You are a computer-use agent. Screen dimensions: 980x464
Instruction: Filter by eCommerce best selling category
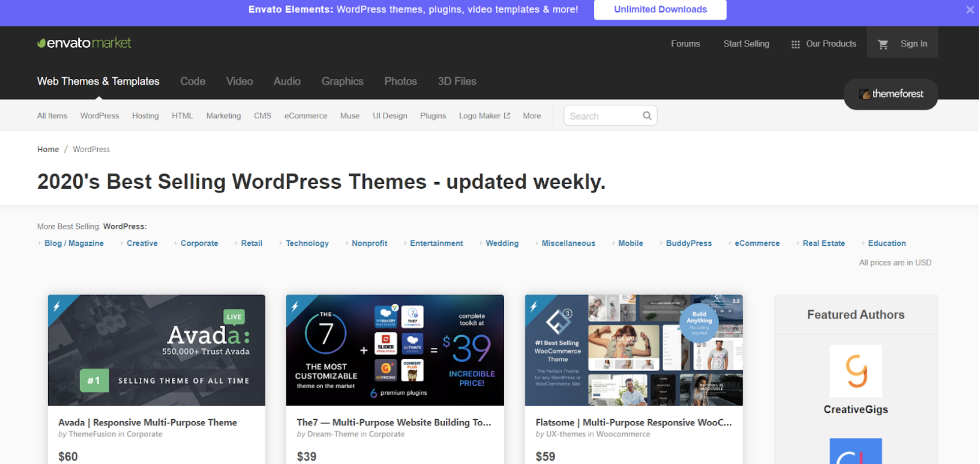pyautogui.click(x=757, y=243)
